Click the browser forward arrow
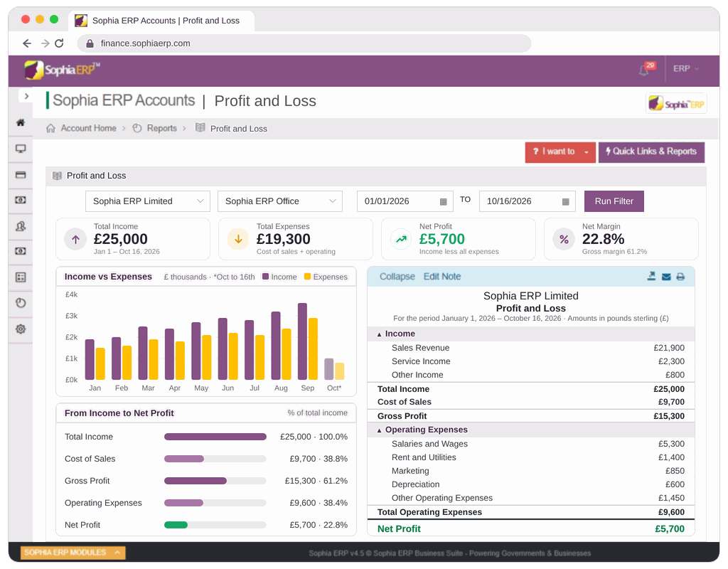 point(45,43)
